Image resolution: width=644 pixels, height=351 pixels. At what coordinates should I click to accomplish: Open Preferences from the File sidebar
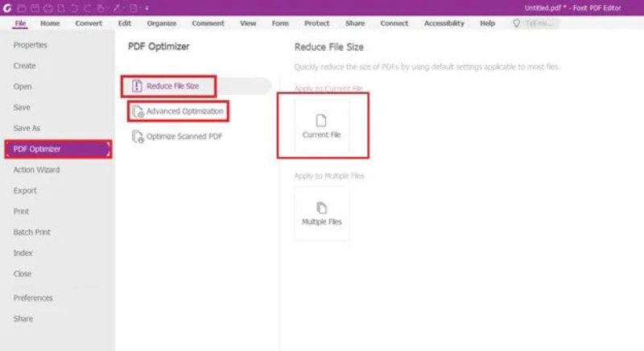click(33, 298)
